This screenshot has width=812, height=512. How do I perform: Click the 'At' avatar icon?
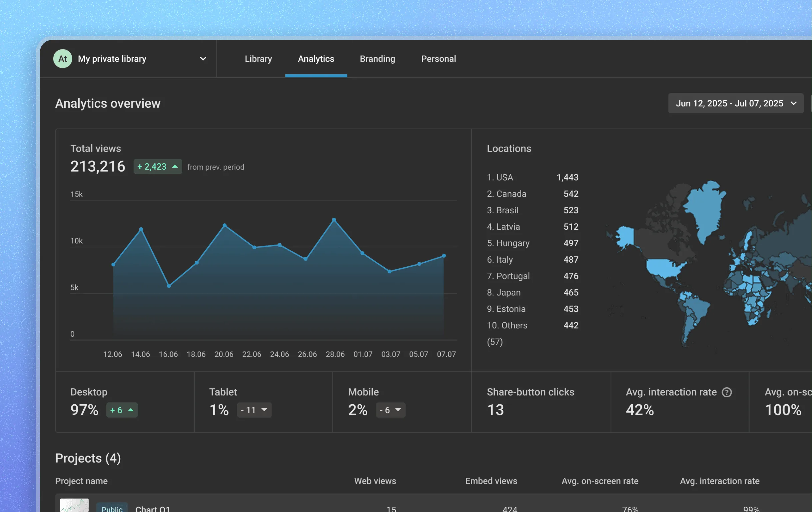click(63, 59)
